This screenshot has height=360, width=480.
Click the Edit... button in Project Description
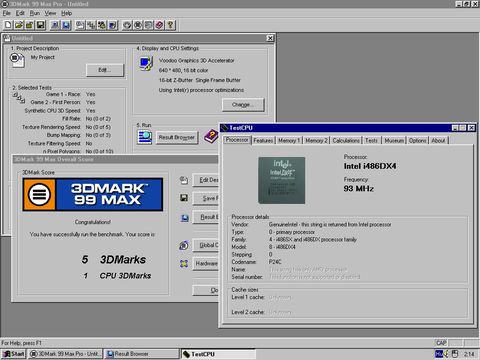105,70
